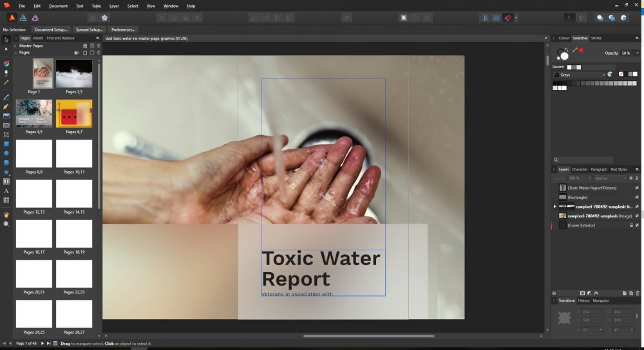Click the Document Setup button
644x350 pixels.
(50, 30)
